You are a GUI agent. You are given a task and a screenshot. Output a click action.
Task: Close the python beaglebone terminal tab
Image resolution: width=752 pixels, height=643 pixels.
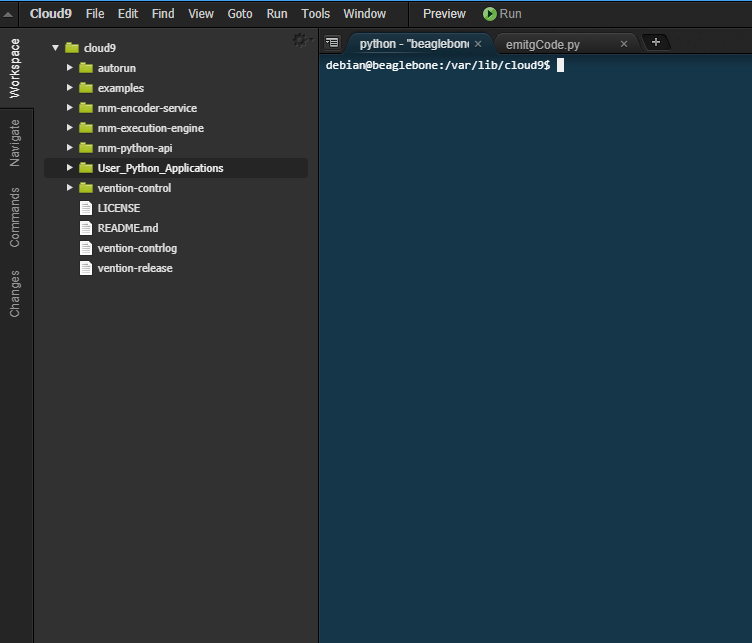(x=478, y=44)
